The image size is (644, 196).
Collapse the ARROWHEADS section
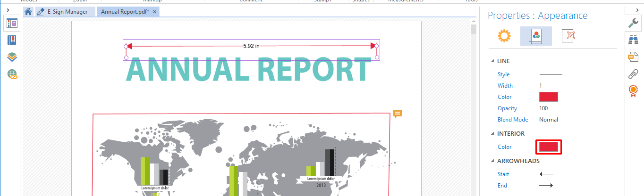pyautogui.click(x=492, y=161)
